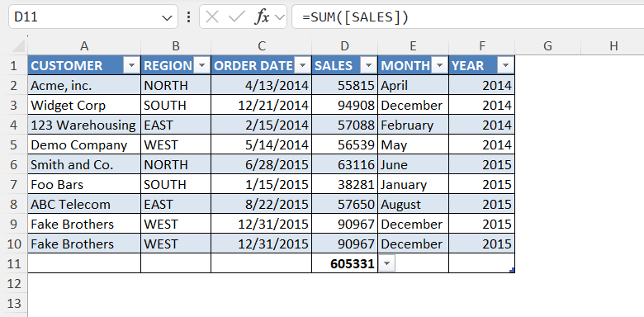Image resolution: width=644 pixels, height=317 pixels.
Task: Select the cell containing Smith and Co.
Action: pos(84,164)
